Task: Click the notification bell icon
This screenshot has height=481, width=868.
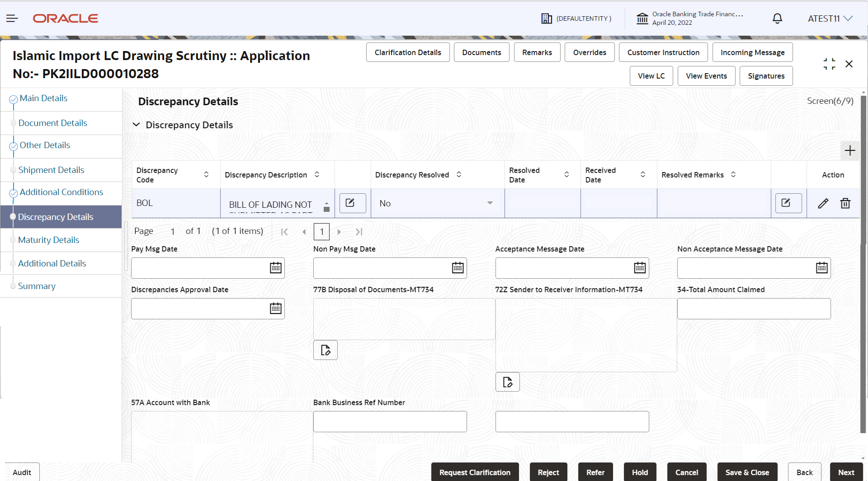Action: click(777, 19)
